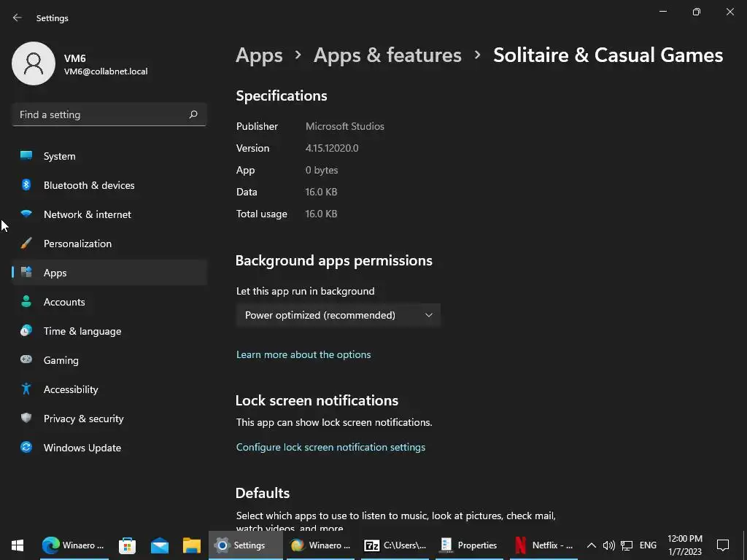Image resolution: width=747 pixels, height=560 pixels.
Task: Open Learn more about the options link
Action: pyautogui.click(x=303, y=354)
